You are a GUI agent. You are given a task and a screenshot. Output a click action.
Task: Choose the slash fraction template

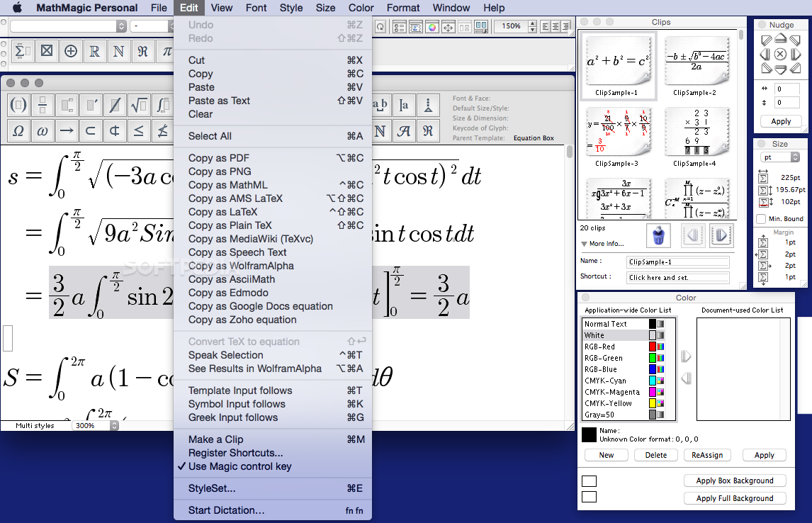click(x=115, y=106)
